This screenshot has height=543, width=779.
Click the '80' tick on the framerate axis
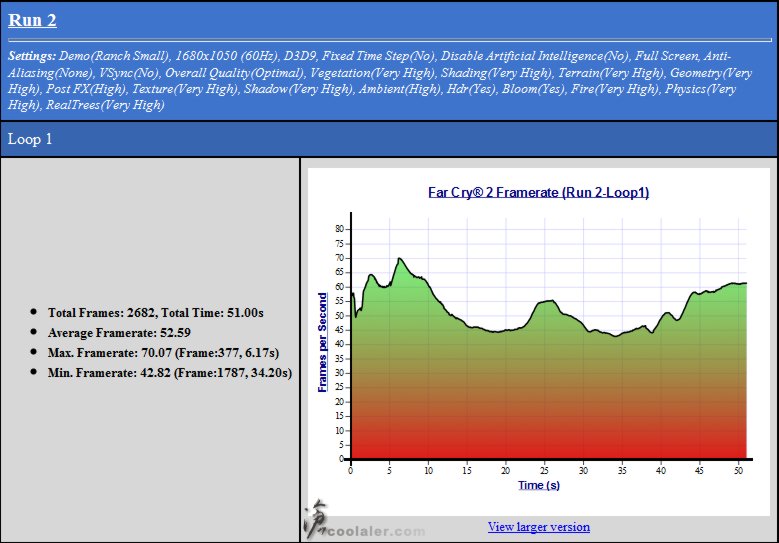click(x=339, y=229)
